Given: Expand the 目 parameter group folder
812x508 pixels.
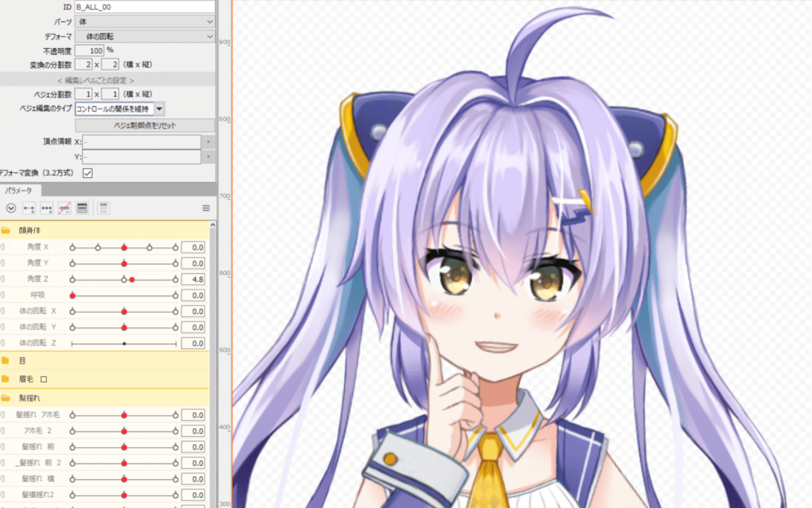Looking at the screenshot, I should tap(5, 360).
